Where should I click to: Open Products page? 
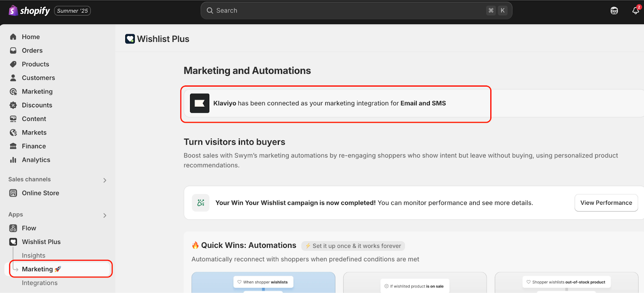[x=35, y=64]
